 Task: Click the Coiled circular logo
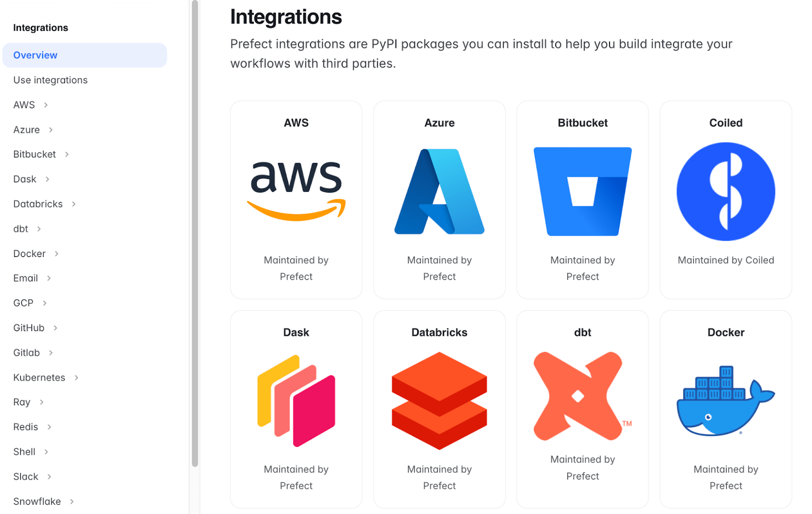point(726,191)
